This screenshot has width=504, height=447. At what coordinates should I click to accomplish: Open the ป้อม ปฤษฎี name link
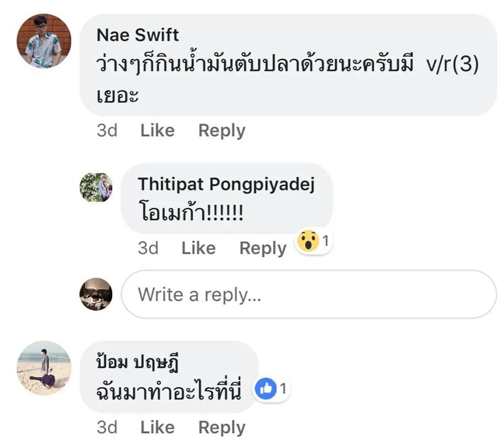pos(138,363)
